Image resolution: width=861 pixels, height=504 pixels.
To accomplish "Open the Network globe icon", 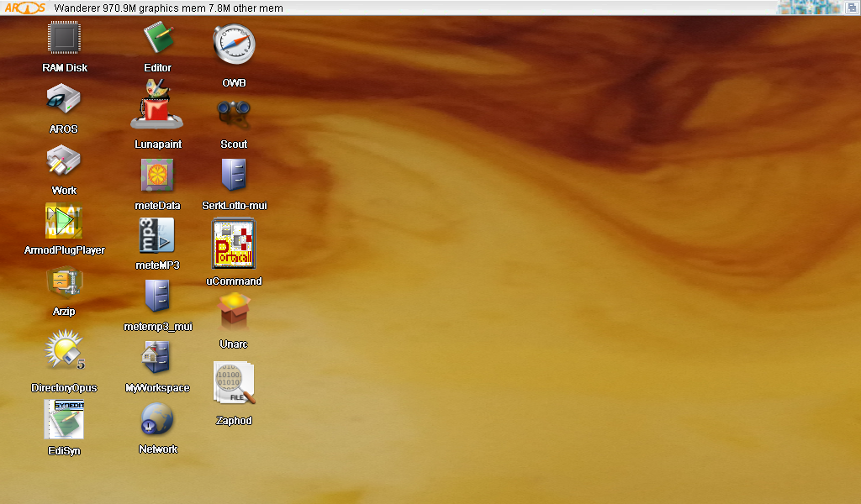I will (157, 419).
